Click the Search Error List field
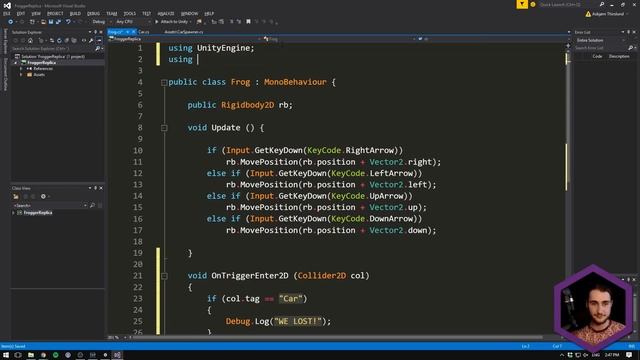The width and height of the screenshot is (640, 360). 602,48
